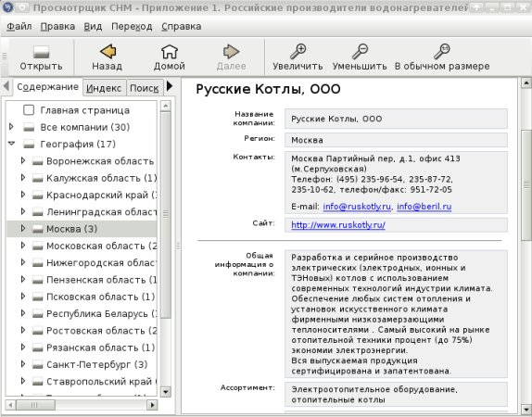This screenshot has height=417, width=532.
Task: Expand Калужская область (1) node
Action: [23, 177]
